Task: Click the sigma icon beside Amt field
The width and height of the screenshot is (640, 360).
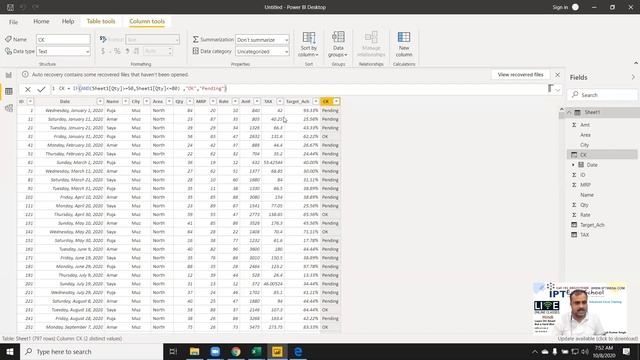Action: pyautogui.click(x=574, y=124)
